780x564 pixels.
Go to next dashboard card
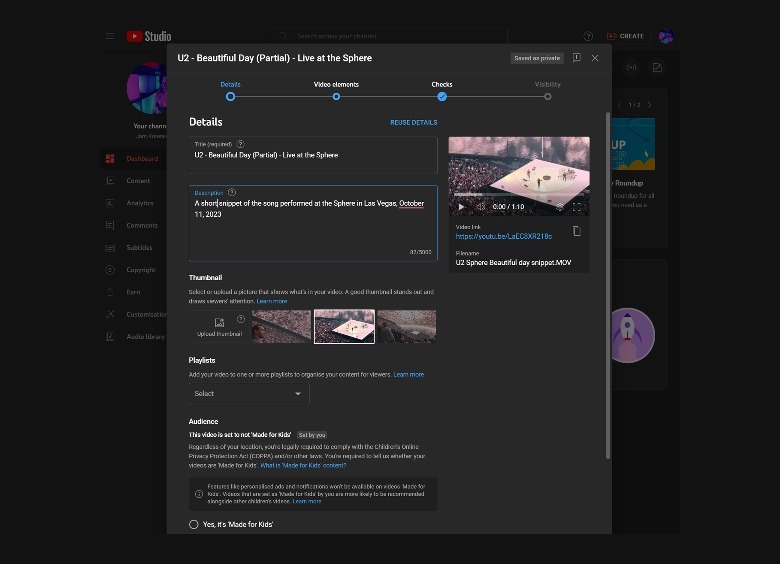[649, 105]
